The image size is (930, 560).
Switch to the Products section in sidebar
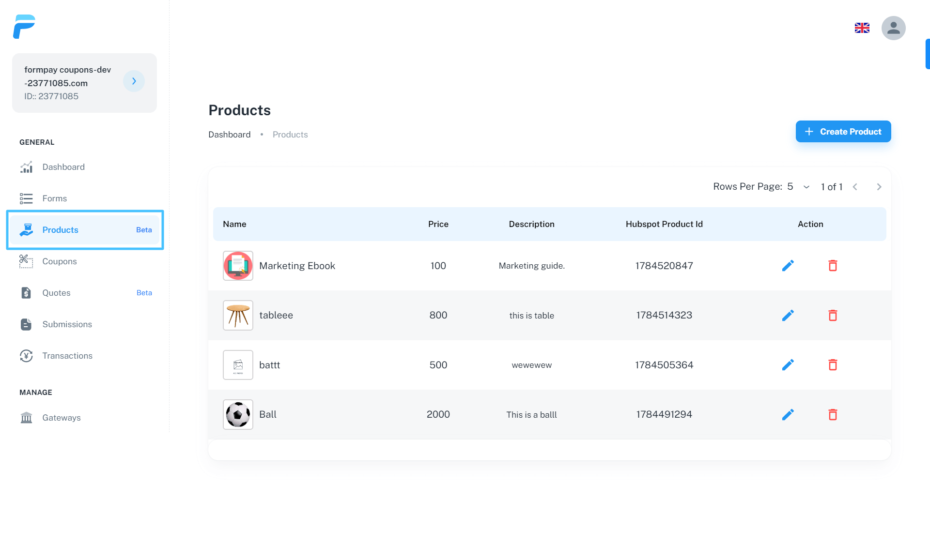(61, 230)
